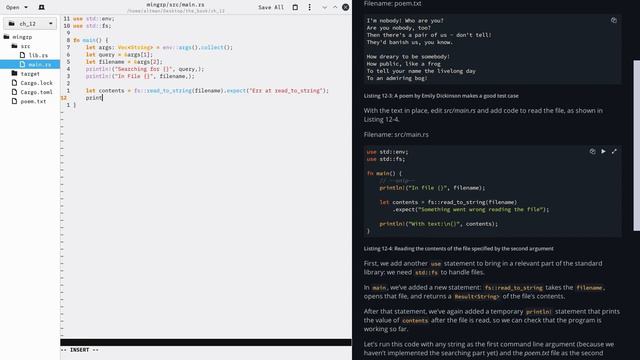640x360 pixels.
Task: Click the up chevron in the editor header
Action: tap(335, 7)
